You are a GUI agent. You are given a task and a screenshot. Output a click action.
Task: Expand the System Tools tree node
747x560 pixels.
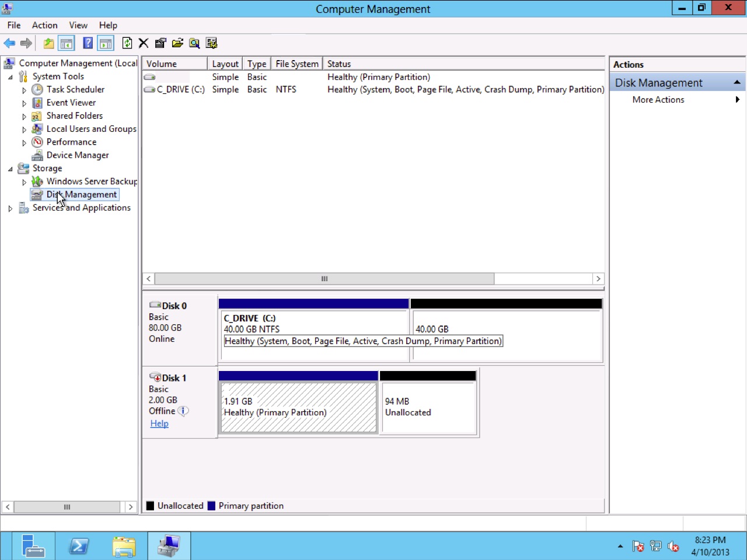pyautogui.click(x=10, y=76)
